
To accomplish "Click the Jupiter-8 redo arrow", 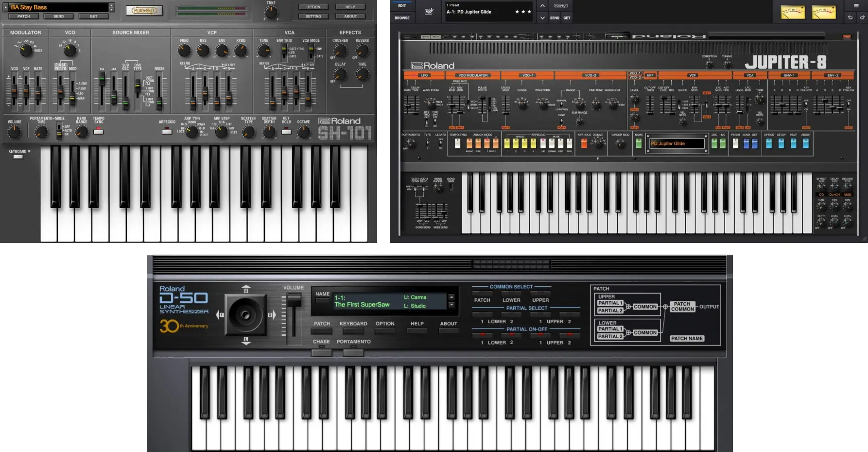I will 862,17.
